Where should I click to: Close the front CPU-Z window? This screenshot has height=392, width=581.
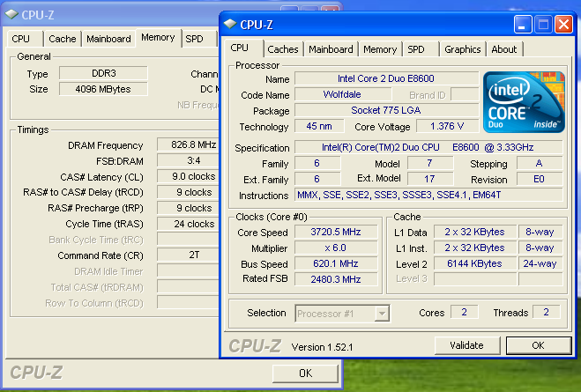point(563,25)
